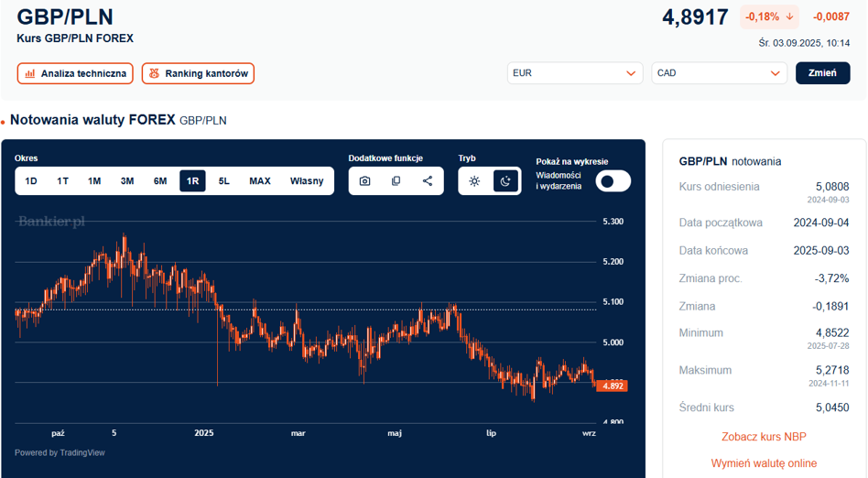Take a chart screenshot with the camera icon
The width and height of the screenshot is (868, 478).
(364, 181)
